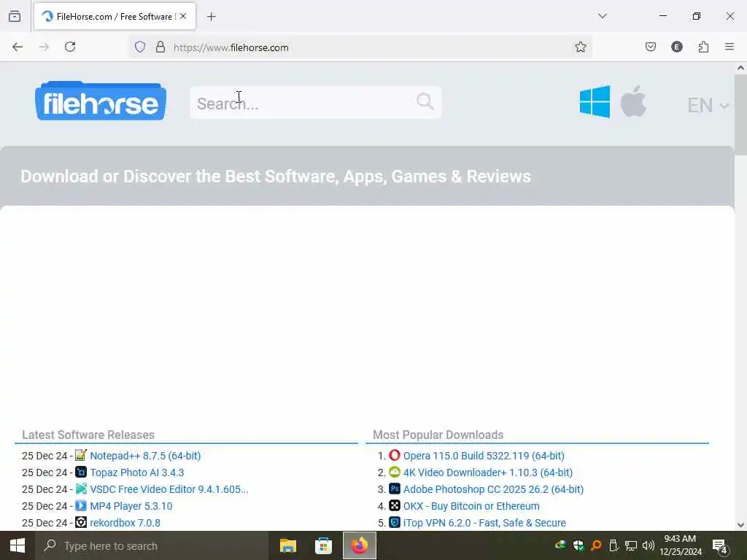Open the EN language dropdown
Viewport: 747px width, 560px height.
pos(708,105)
